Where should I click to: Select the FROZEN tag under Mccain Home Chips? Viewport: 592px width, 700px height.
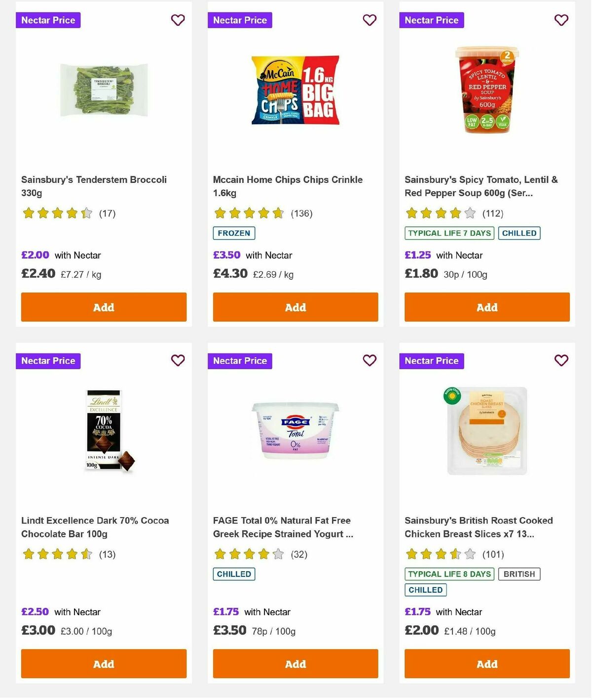[233, 233]
